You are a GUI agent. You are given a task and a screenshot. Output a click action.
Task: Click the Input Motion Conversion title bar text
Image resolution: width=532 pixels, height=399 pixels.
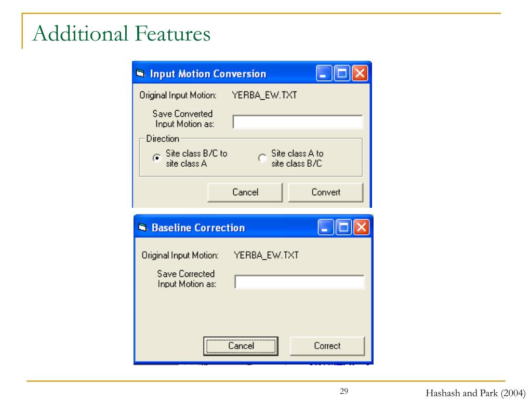[x=208, y=74]
